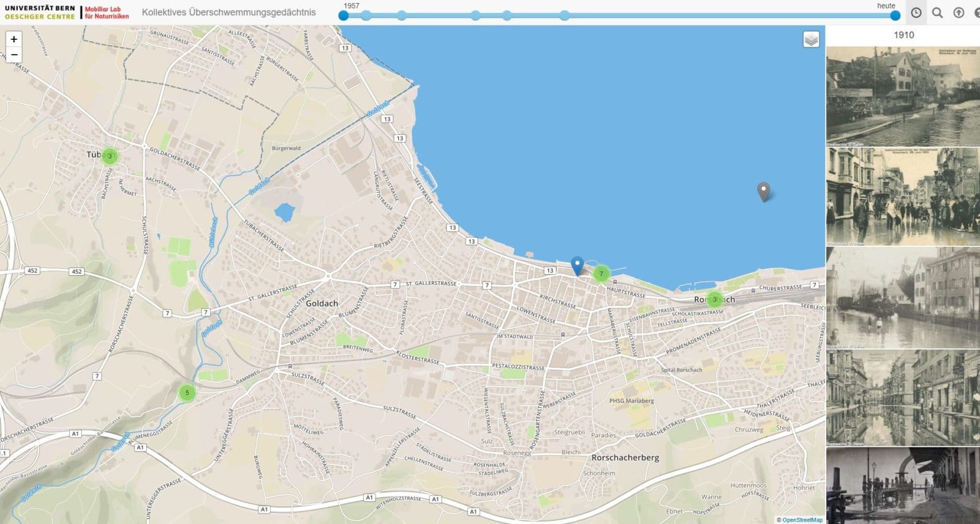This screenshot has height=524, width=980.
Task: Open the search magnifier tool
Action: (x=937, y=13)
